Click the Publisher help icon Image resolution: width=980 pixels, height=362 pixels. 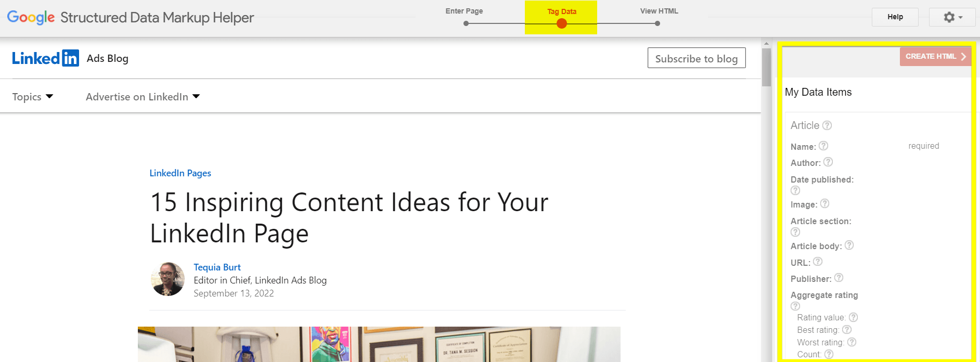(x=839, y=278)
